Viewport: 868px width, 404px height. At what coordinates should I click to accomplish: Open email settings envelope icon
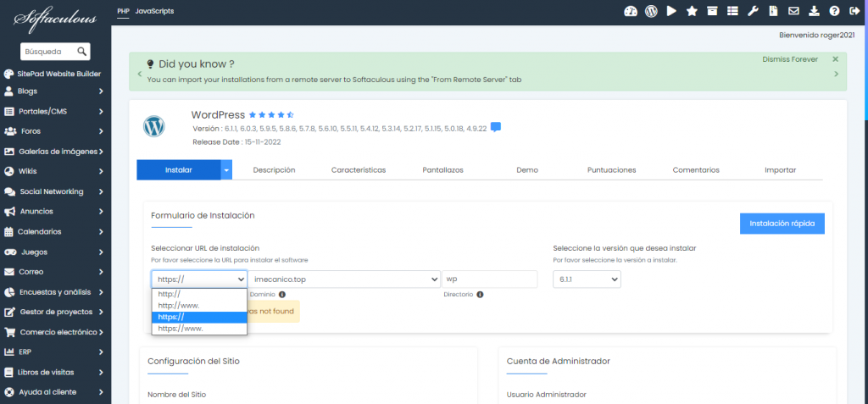pyautogui.click(x=793, y=11)
